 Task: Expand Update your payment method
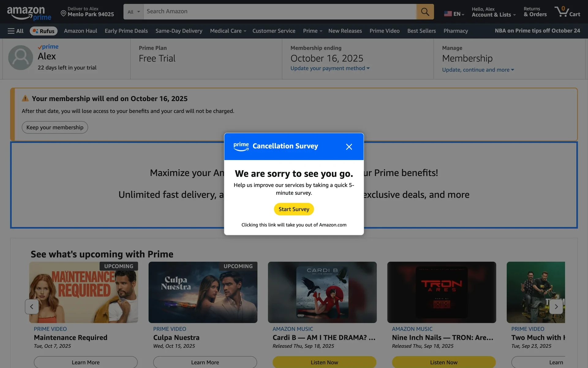click(330, 68)
